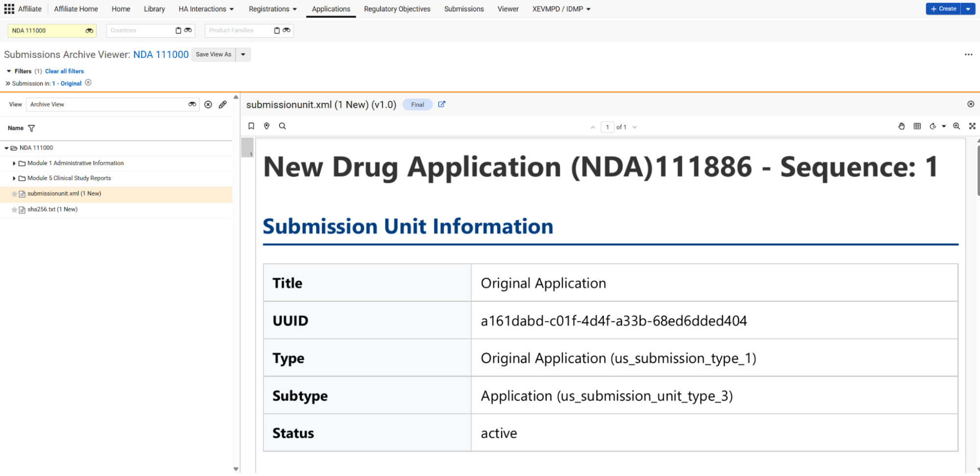Click the location pin icon in viewer toolbar
Image resolution: width=980 pixels, height=476 pixels.
click(x=267, y=126)
